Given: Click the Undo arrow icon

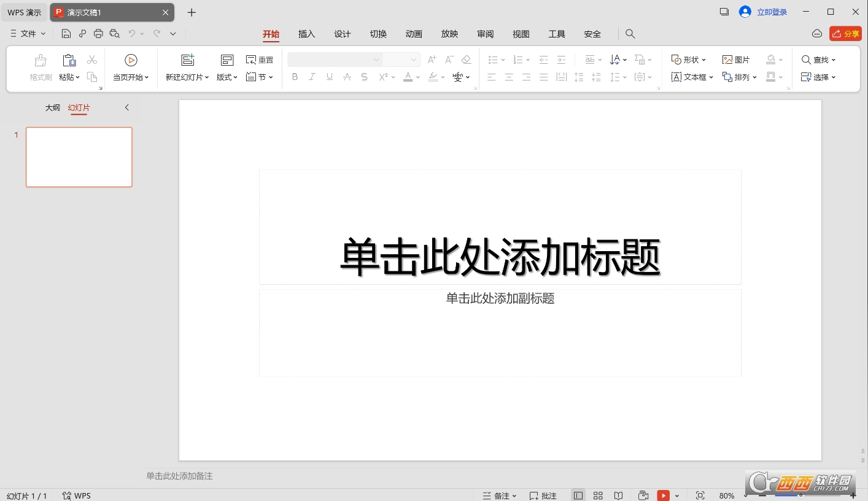Looking at the screenshot, I should 131,34.
